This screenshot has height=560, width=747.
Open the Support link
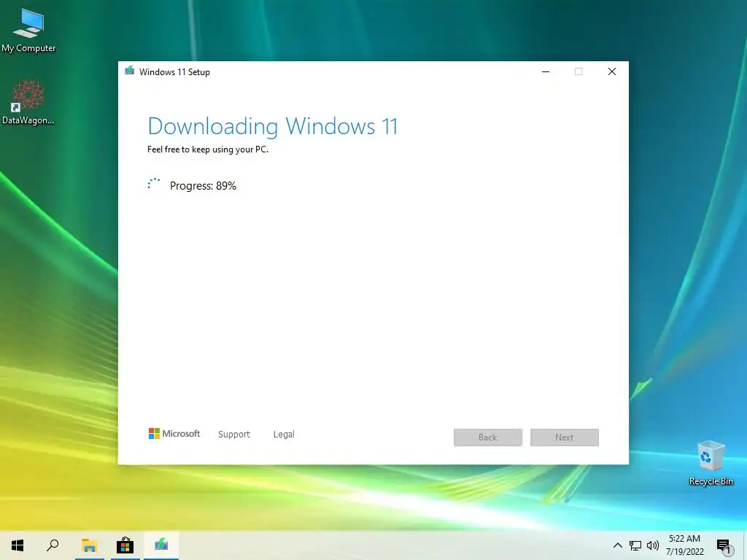click(234, 435)
